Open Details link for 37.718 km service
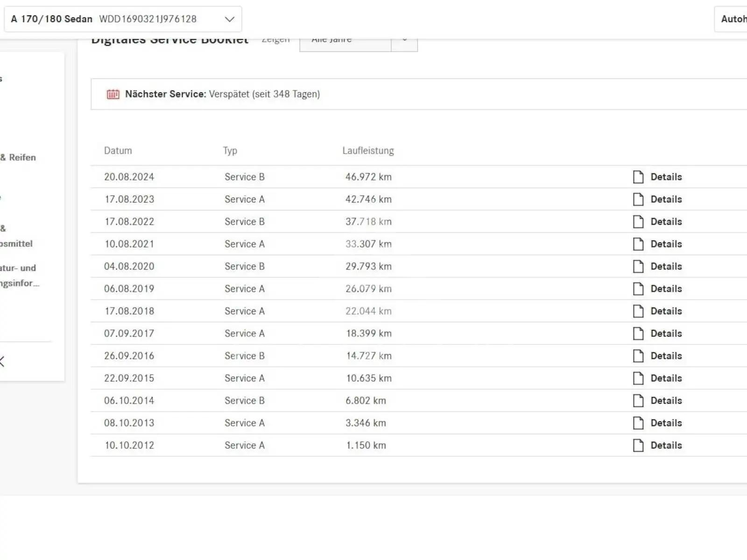Viewport: 747px width, 560px height. click(x=666, y=222)
